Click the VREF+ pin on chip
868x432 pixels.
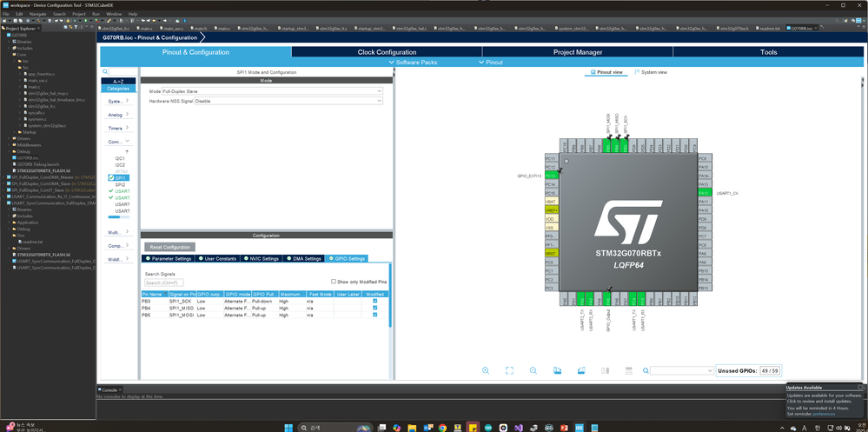click(550, 209)
